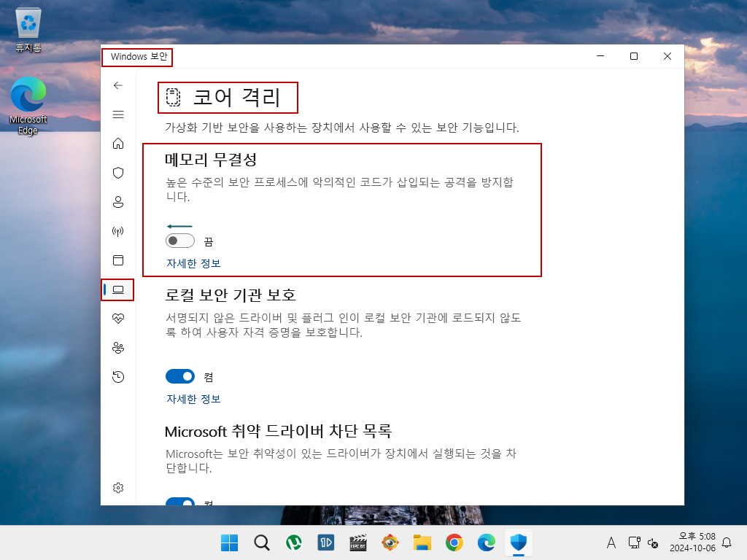Image resolution: width=747 pixels, height=560 pixels.
Task: Open the hamburger navigation menu
Action: point(118,114)
